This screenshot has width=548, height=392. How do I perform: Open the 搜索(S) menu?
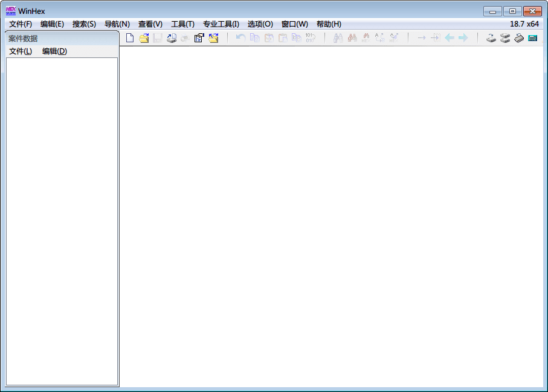point(84,24)
